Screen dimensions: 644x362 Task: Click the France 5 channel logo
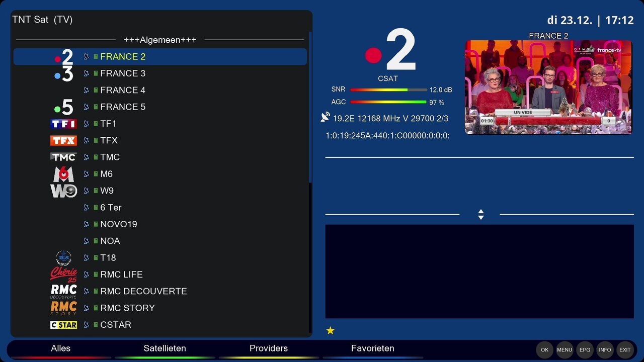pyautogui.click(x=64, y=107)
